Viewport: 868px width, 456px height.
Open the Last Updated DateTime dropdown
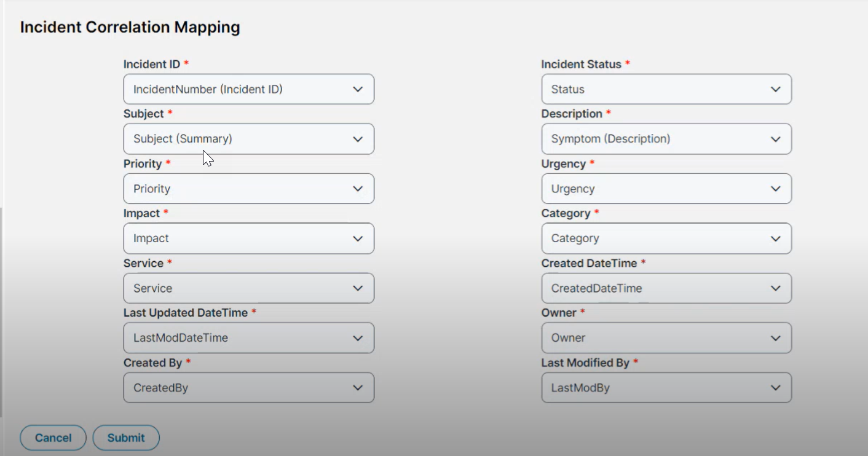click(248, 337)
